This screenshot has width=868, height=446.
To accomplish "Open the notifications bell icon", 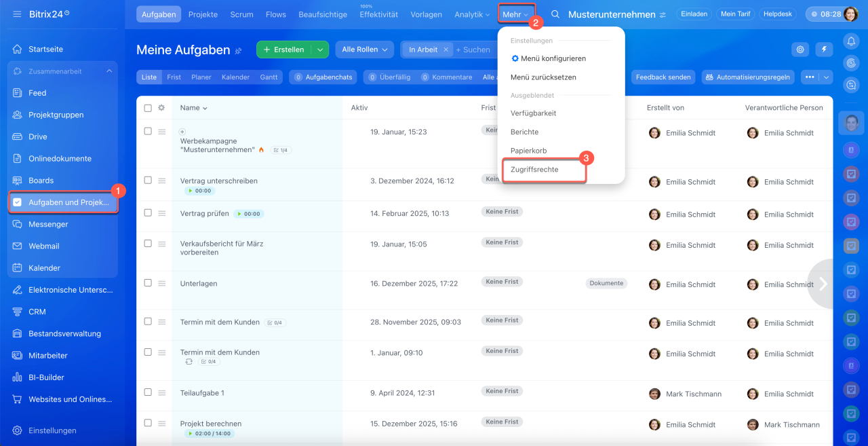I will [x=850, y=41].
